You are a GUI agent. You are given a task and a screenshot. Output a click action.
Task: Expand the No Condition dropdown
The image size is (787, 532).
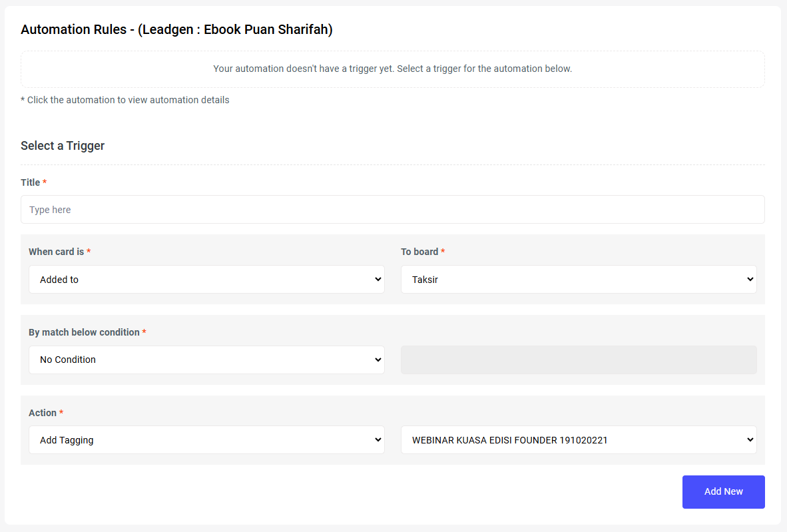[206, 360]
